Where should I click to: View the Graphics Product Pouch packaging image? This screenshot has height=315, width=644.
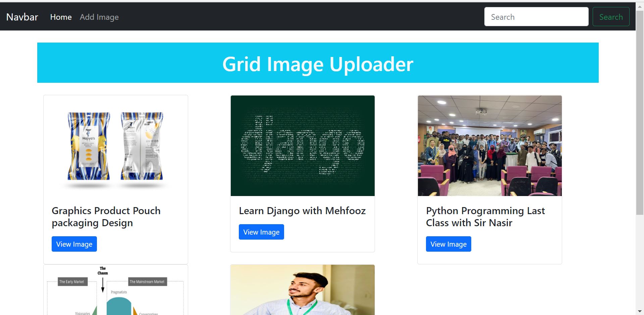tap(74, 244)
